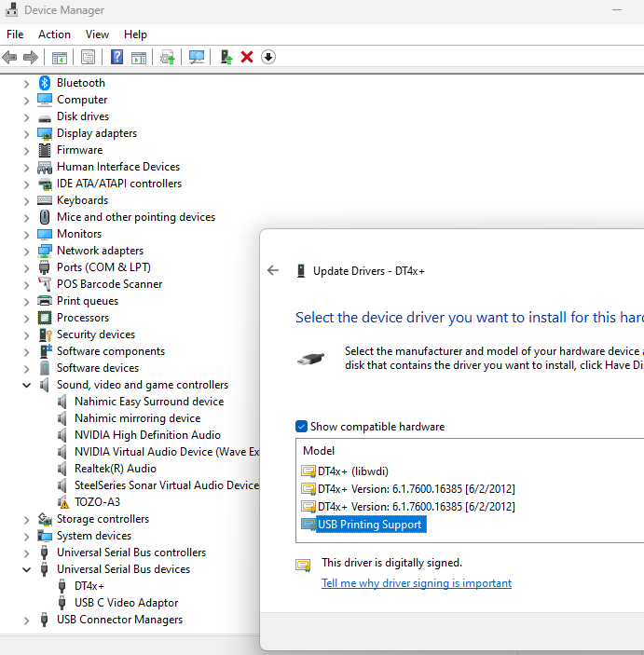Select USB Printing Support driver model
This screenshot has width=644, height=655.
(x=369, y=525)
